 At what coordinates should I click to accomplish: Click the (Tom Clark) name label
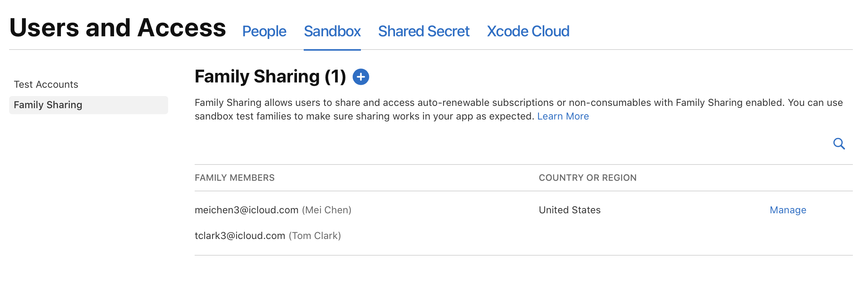click(x=315, y=236)
